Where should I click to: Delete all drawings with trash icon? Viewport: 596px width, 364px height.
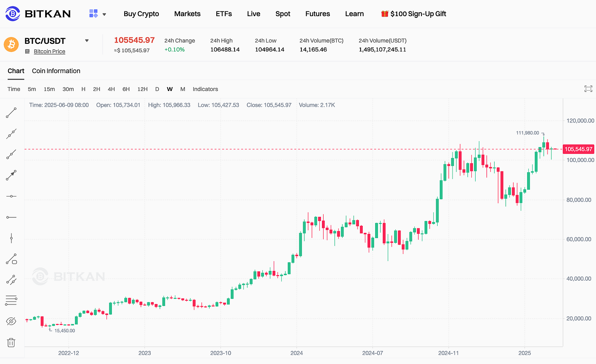click(x=11, y=342)
